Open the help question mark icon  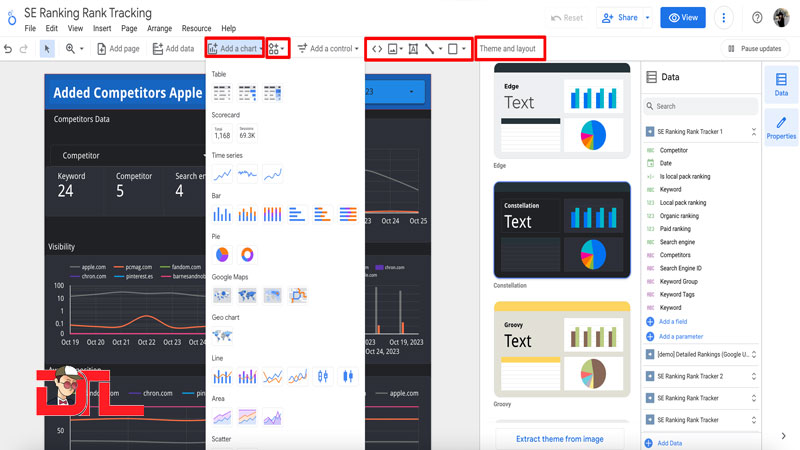(757, 18)
